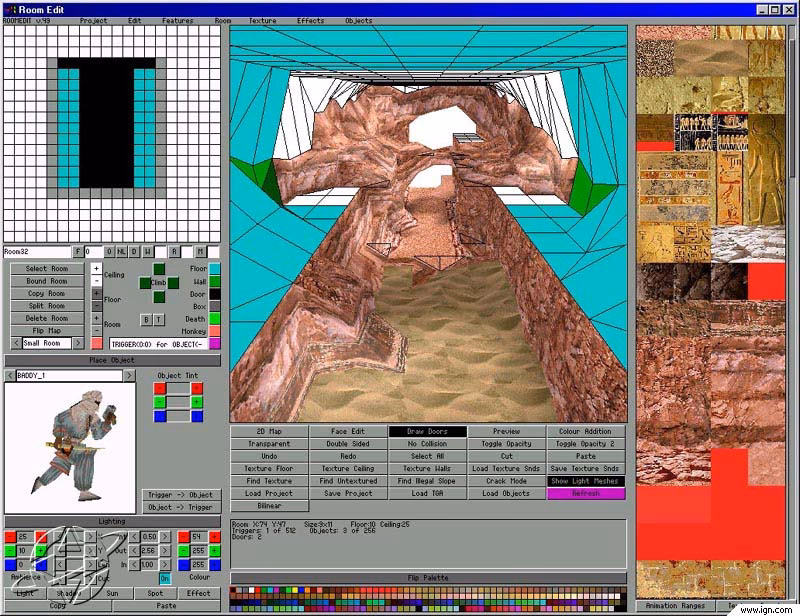Toggle the lower Climb direction square
This screenshot has height=616, width=800.
[159, 297]
